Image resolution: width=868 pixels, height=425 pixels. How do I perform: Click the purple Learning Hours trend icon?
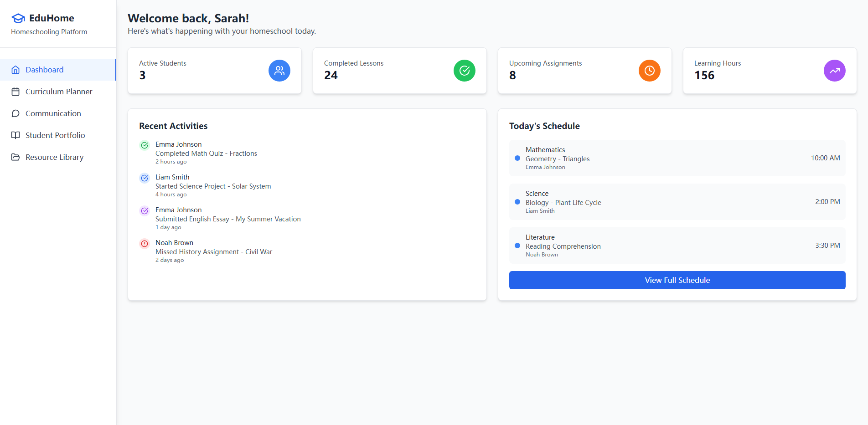click(834, 71)
